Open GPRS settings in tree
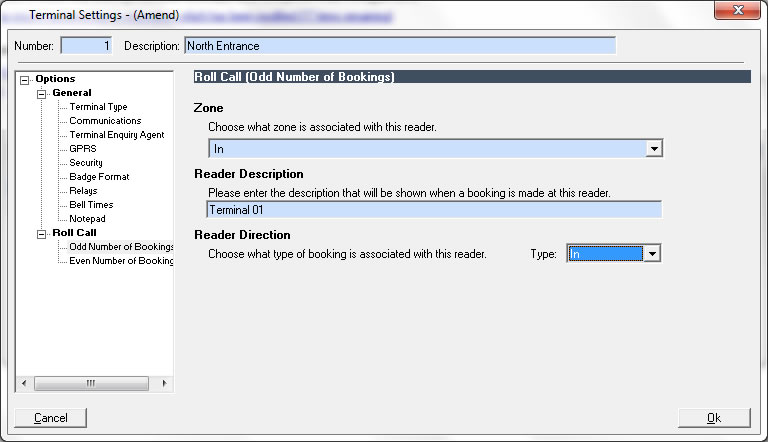The height and width of the screenshot is (442, 768). coord(85,149)
